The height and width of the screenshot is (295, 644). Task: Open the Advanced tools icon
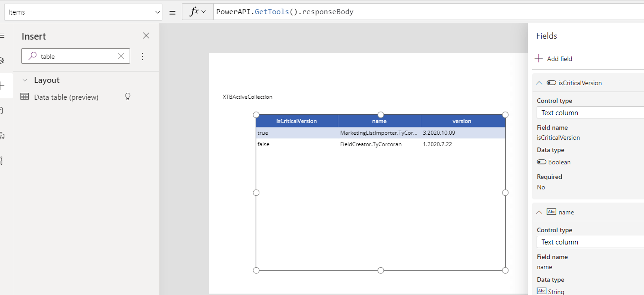point(2,161)
